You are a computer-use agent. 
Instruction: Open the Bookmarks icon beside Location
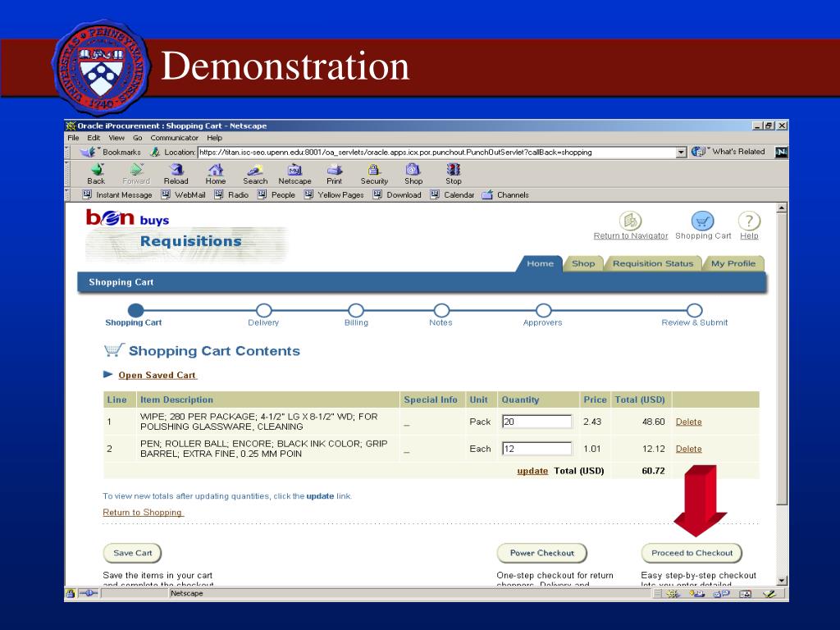(x=89, y=152)
